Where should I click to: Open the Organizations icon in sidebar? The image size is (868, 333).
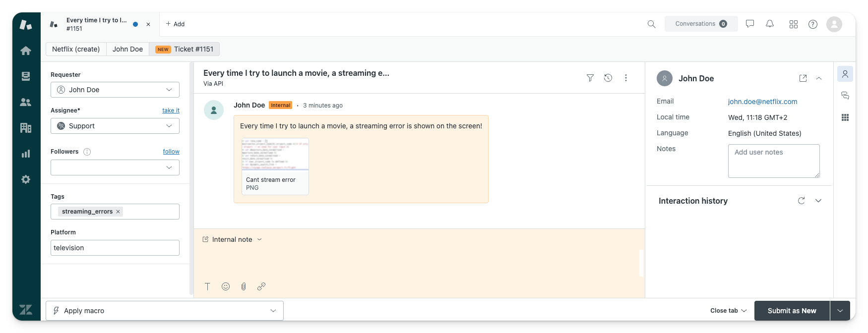[x=26, y=128]
